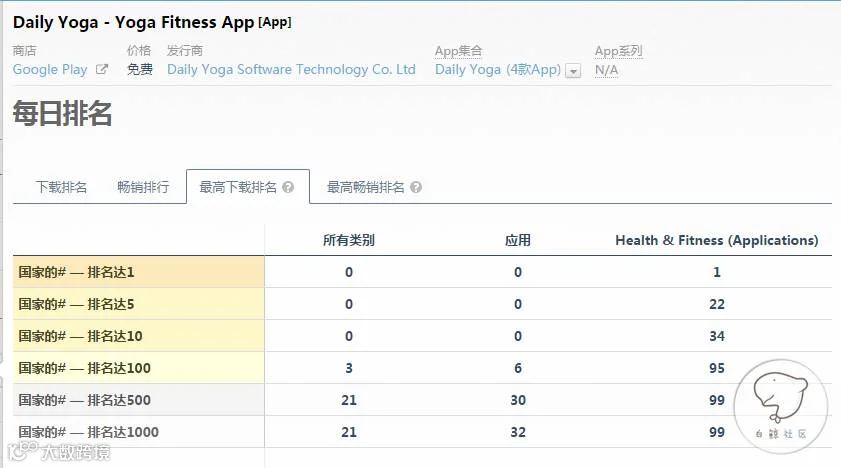Click the 应用 column header
841x468 pixels.
[518, 240]
